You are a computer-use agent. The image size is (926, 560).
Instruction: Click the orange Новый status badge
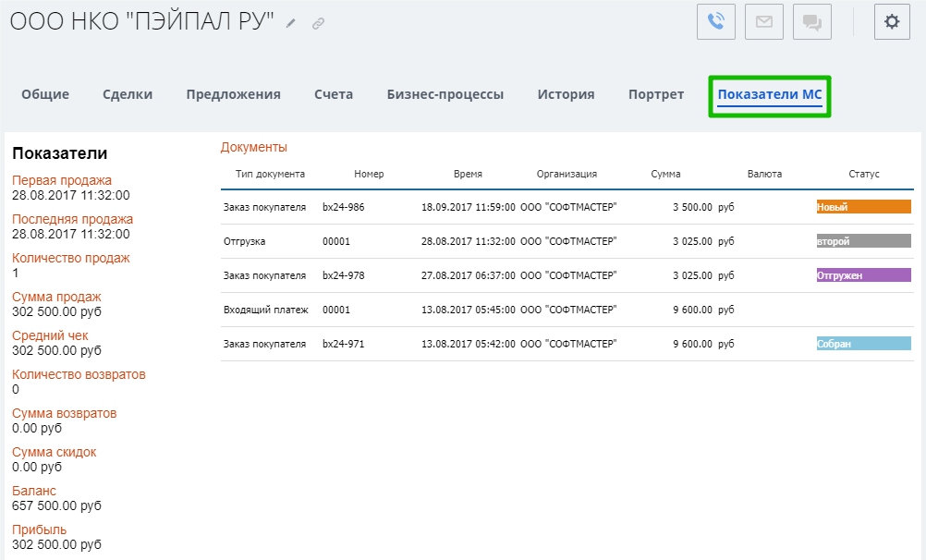863,207
